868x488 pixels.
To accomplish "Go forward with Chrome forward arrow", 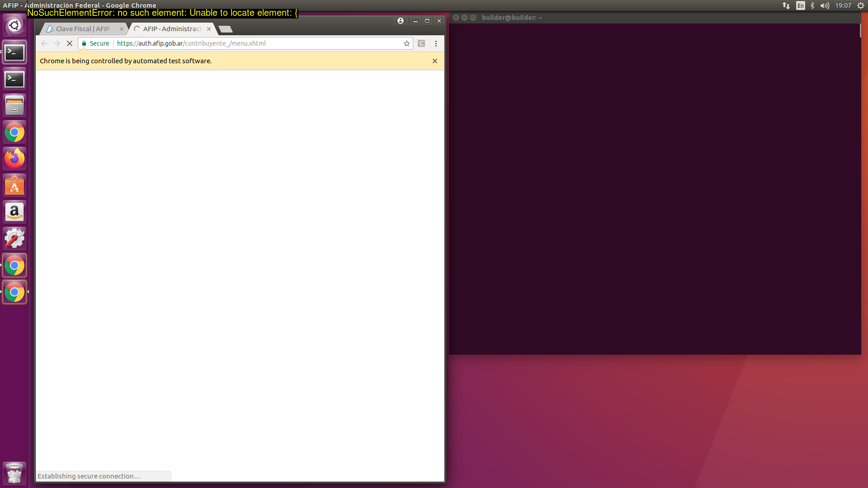I will click(x=57, y=43).
